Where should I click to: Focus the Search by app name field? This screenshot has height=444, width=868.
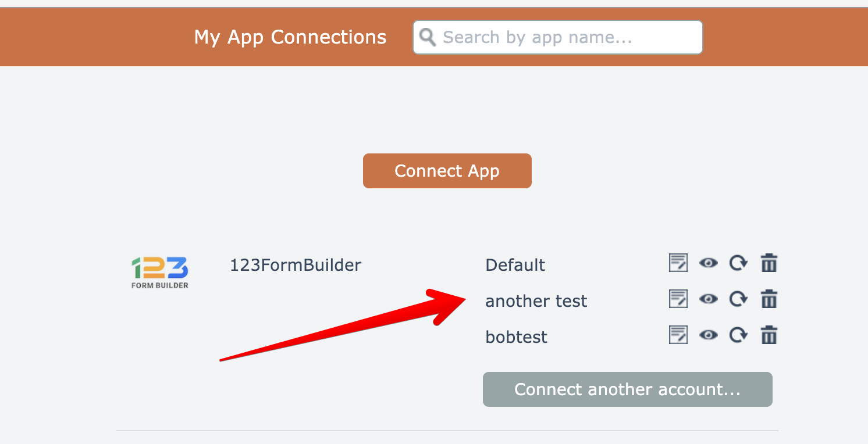pyautogui.click(x=567, y=37)
